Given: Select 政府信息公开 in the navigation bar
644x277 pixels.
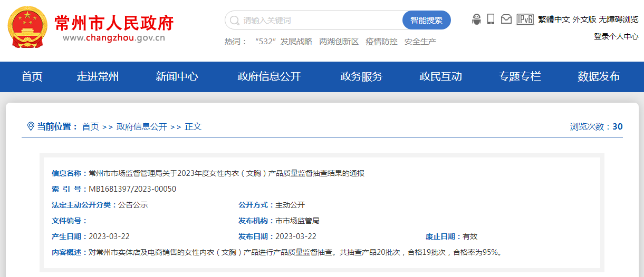Looking at the screenshot, I should click(x=269, y=77).
